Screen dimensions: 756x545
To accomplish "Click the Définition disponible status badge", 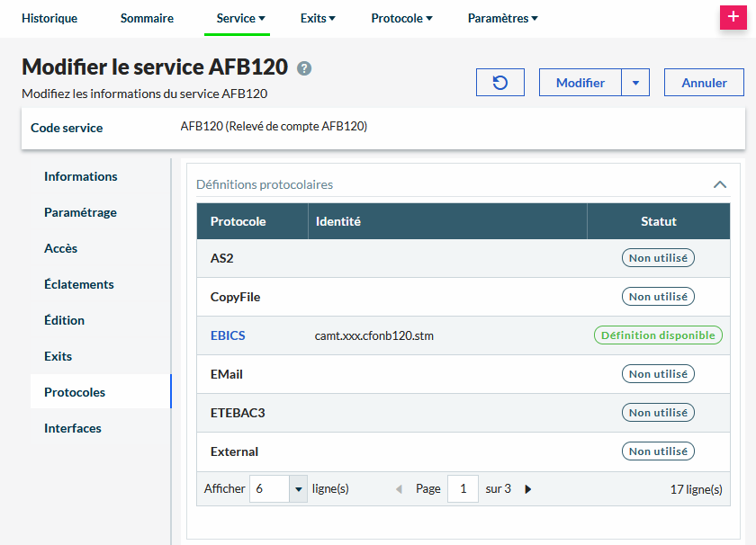I will (x=658, y=335).
